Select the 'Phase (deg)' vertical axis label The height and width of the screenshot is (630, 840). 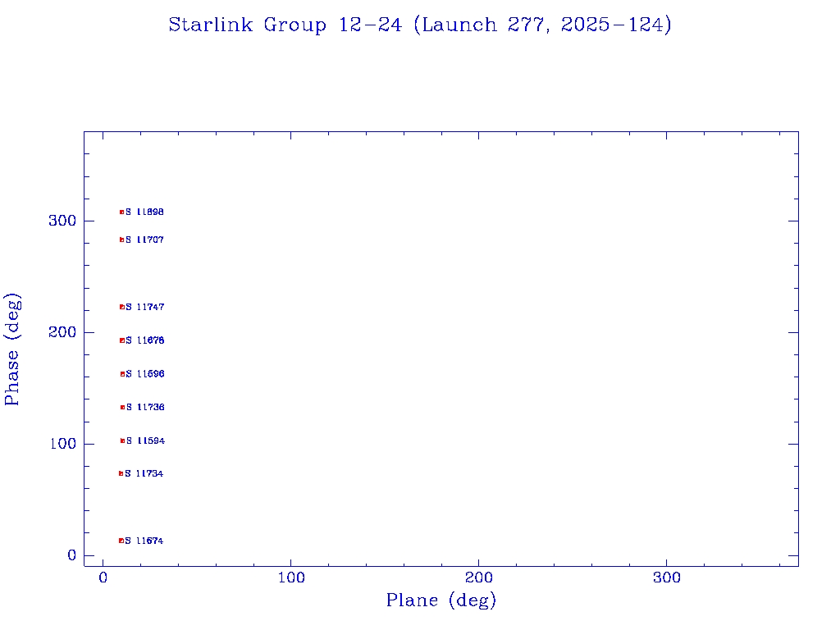pyautogui.click(x=12, y=349)
